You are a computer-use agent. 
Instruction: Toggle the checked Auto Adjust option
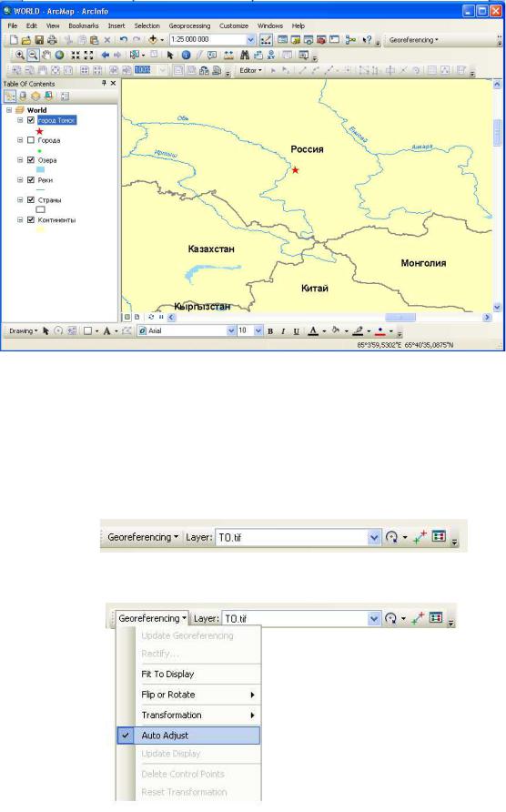pos(188,736)
